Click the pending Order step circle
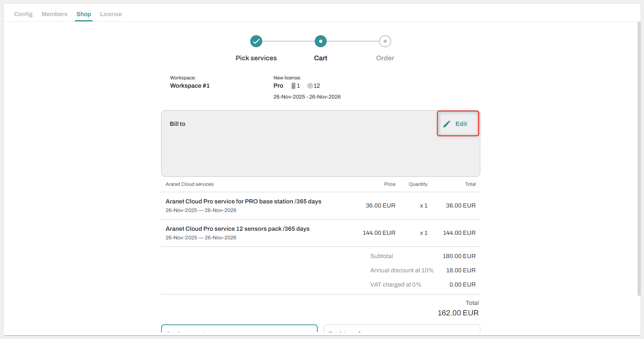This screenshot has width=644, height=339. coord(385,41)
